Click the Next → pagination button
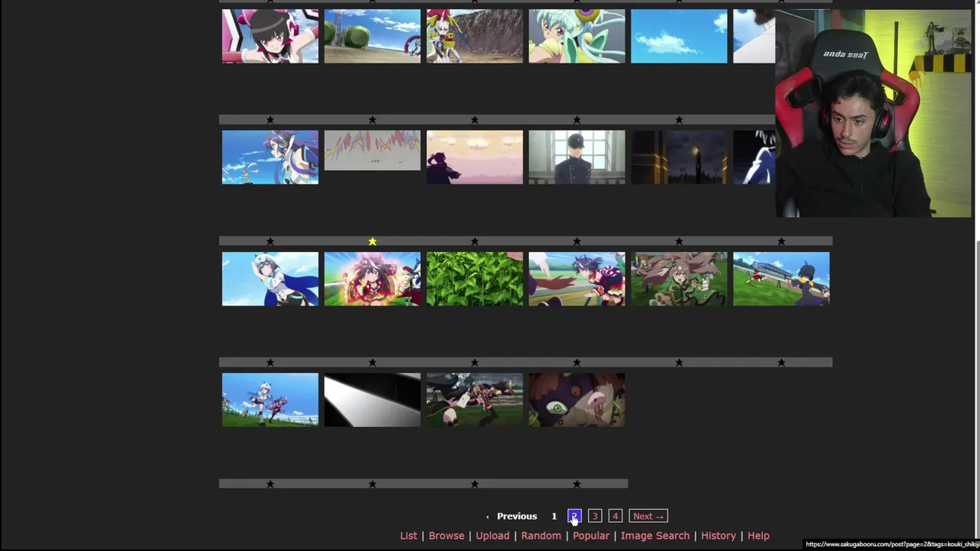Image resolution: width=980 pixels, height=551 pixels. (x=648, y=517)
